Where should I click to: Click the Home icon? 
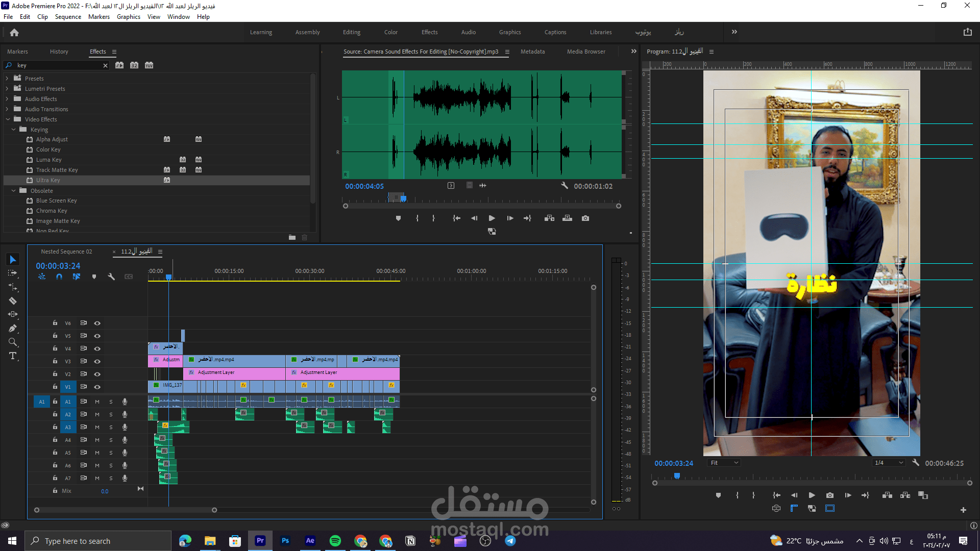pos(14,32)
